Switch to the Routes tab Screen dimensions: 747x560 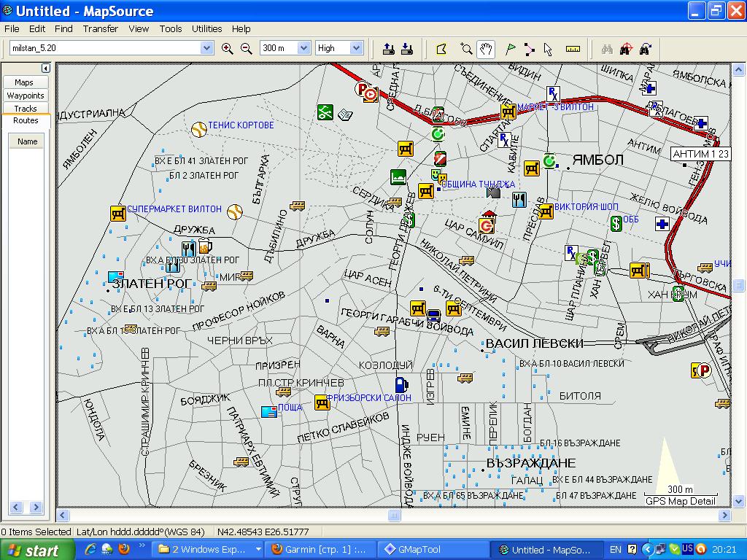pos(26,120)
